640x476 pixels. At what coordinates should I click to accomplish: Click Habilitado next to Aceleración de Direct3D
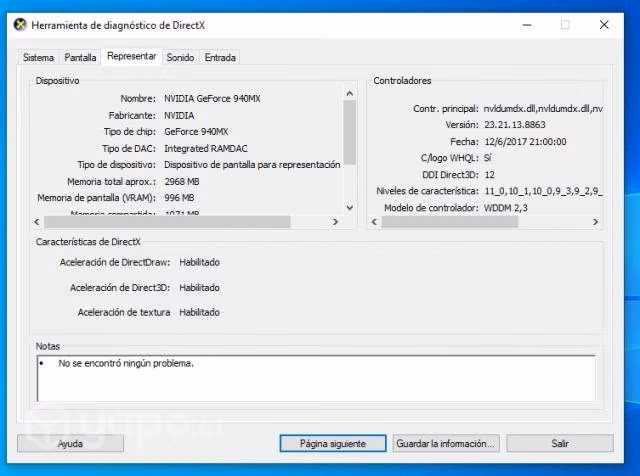coord(200,288)
